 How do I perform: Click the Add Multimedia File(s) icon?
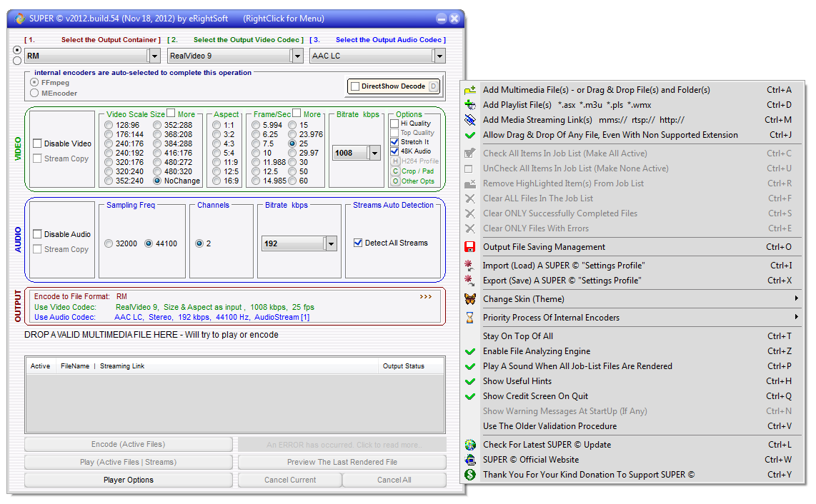(470, 90)
